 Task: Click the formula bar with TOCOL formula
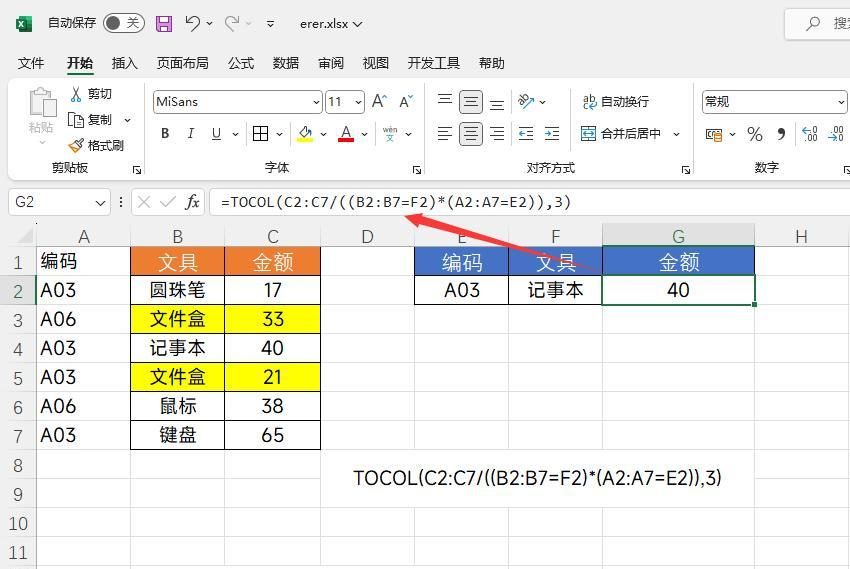point(530,202)
